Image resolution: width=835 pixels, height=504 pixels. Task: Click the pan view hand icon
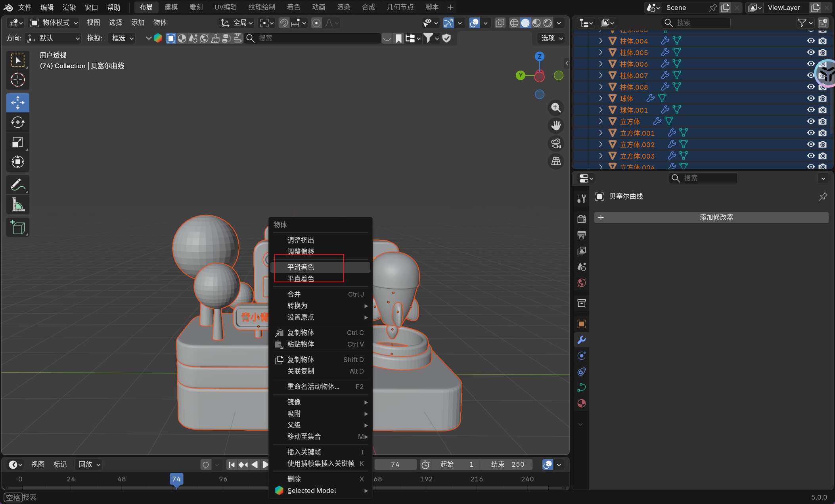coord(556,126)
